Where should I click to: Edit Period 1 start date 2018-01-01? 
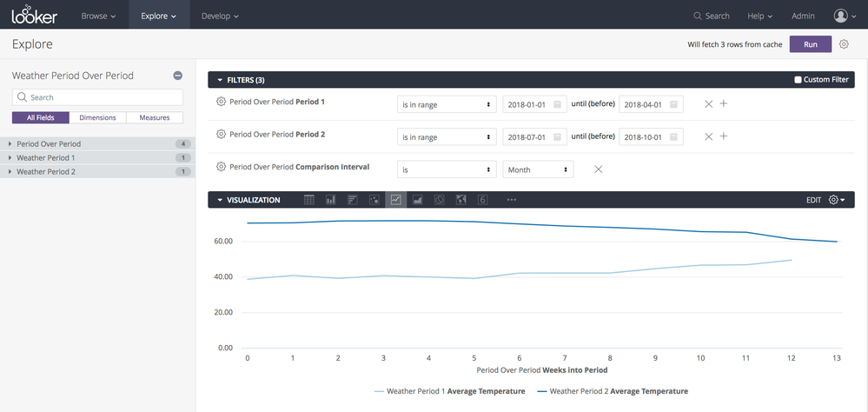(534, 104)
